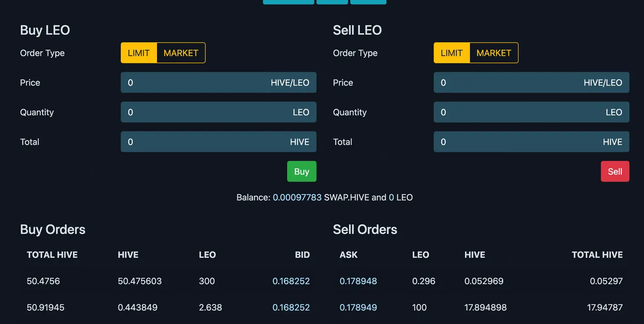Click the Buy LEO Price field
The image size is (644, 324).
point(218,83)
